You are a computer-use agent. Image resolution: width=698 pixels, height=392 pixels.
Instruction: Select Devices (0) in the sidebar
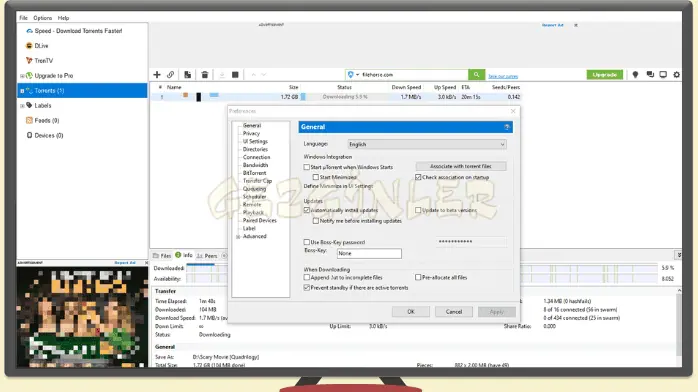pyautogui.click(x=45, y=135)
